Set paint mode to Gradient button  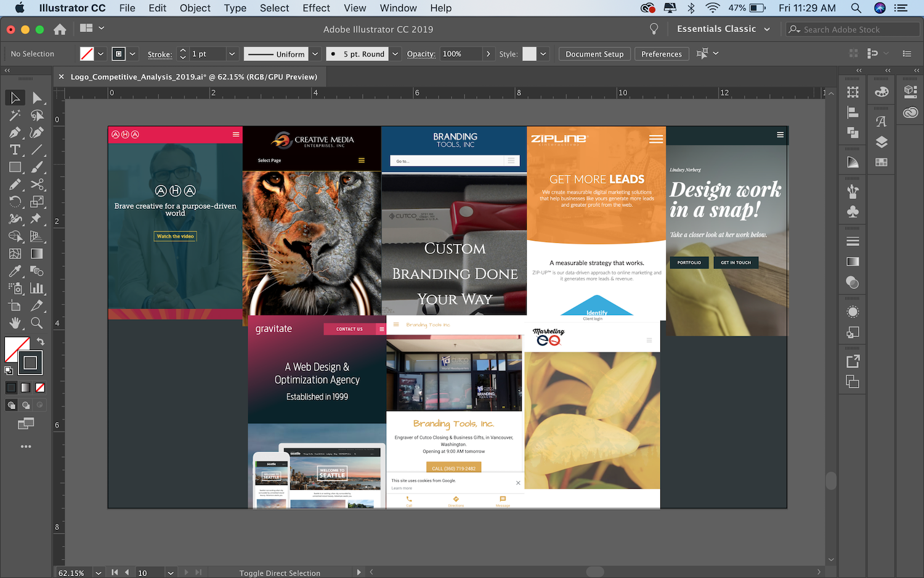(x=25, y=388)
